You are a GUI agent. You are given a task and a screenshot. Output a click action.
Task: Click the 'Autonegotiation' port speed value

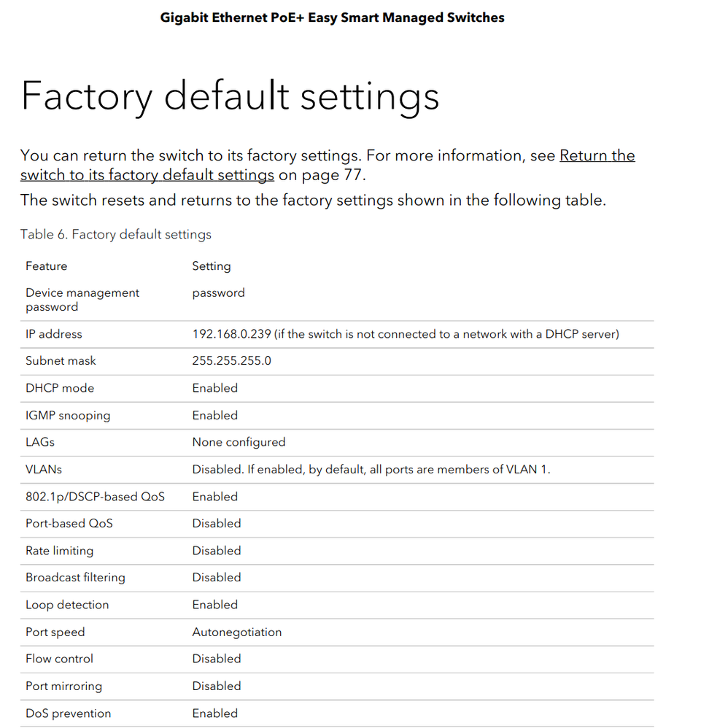coord(236,632)
